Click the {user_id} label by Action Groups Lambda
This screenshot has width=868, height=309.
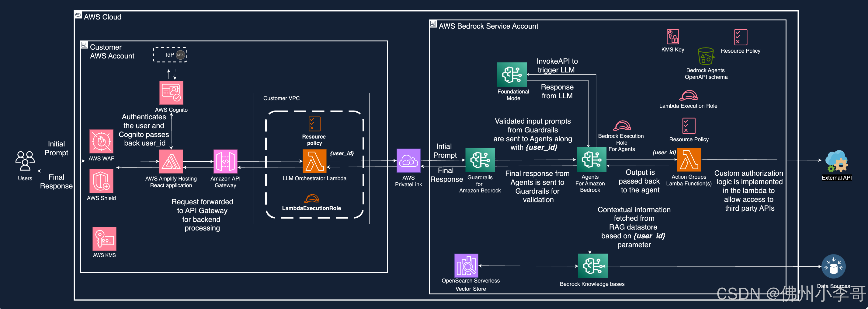tap(664, 153)
